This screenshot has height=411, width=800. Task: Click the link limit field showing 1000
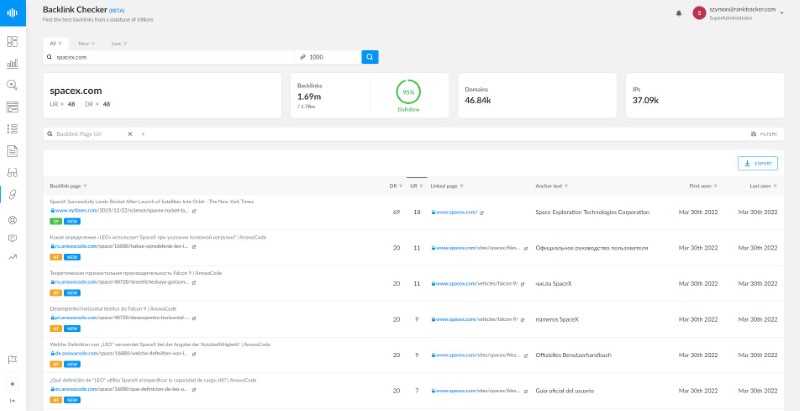coord(328,57)
